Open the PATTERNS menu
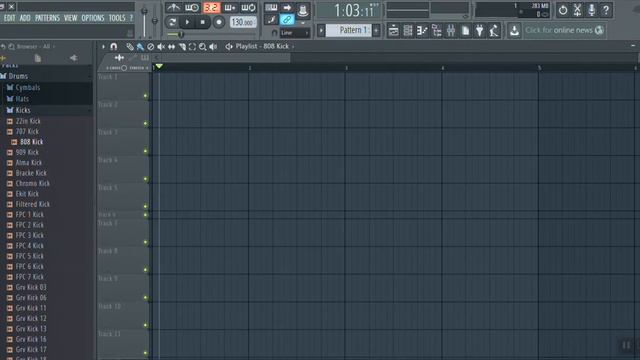The width and height of the screenshot is (640, 360). pyautogui.click(x=47, y=18)
